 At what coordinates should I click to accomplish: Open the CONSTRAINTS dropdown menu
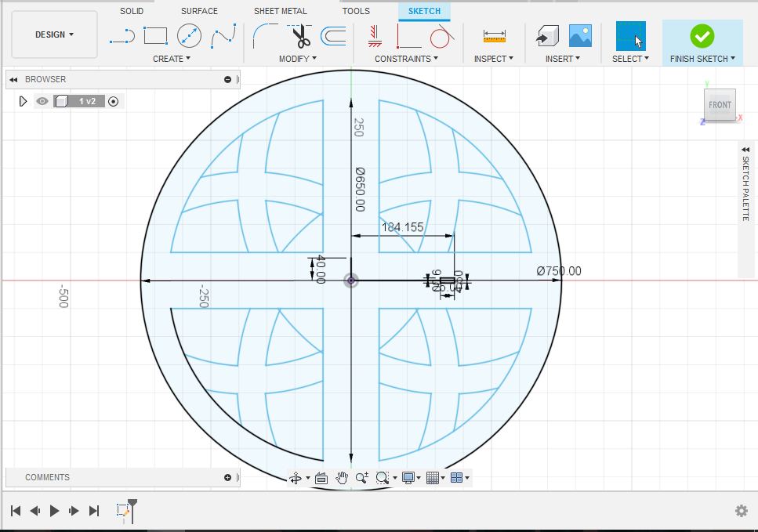click(x=407, y=59)
